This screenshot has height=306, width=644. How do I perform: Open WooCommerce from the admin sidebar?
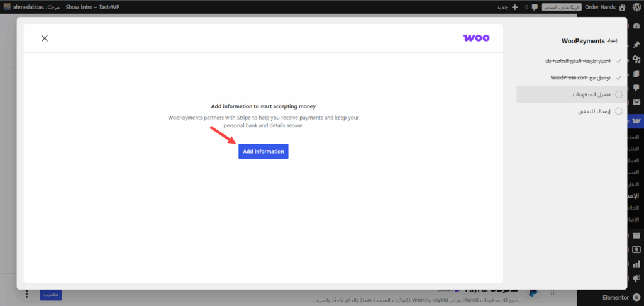(x=636, y=120)
